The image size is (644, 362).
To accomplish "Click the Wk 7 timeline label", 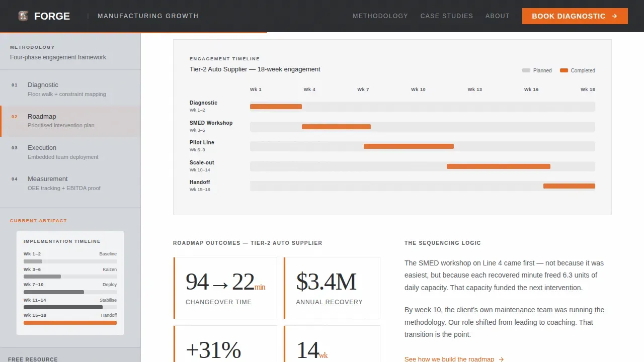I will pos(363,89).
